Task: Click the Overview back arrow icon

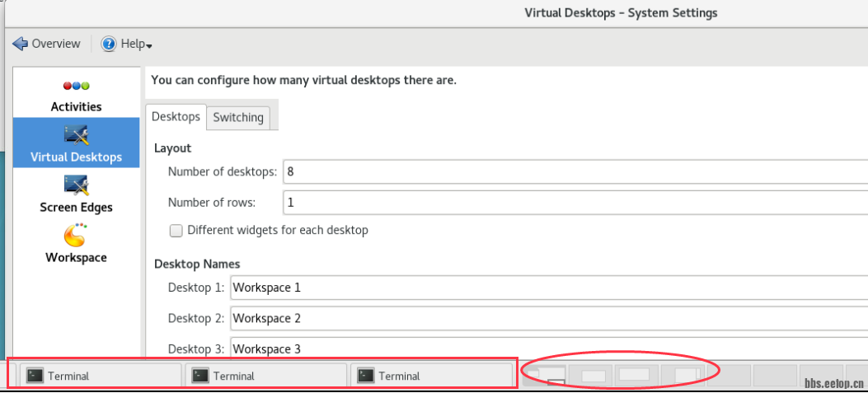Action: click(x=21, y=44)
